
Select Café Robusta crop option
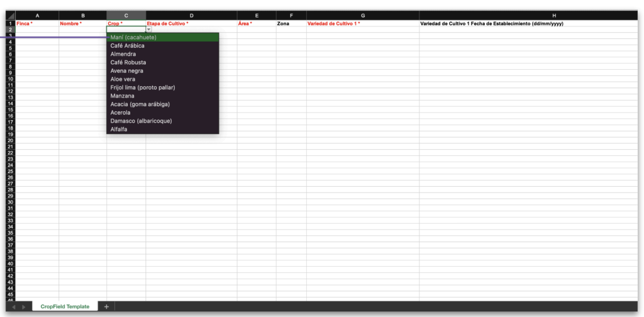(x=163, y=62)
